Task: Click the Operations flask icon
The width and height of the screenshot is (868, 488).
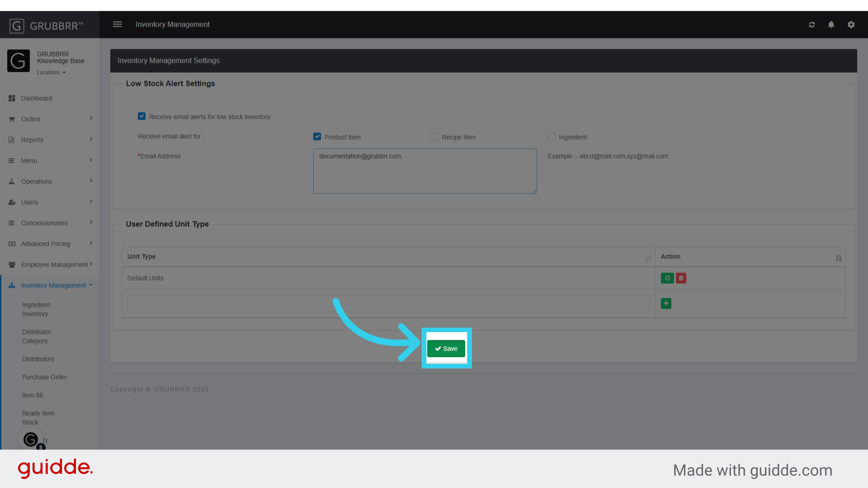Action: point(12,182)
